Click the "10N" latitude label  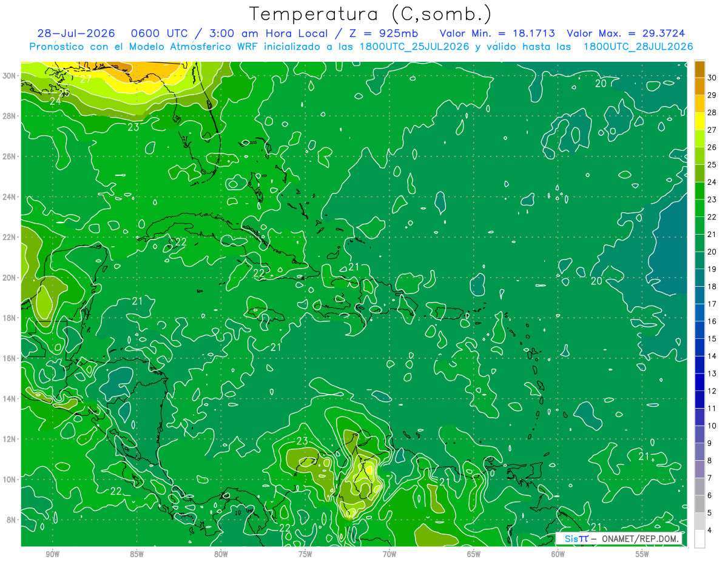[x=10, y=480]
